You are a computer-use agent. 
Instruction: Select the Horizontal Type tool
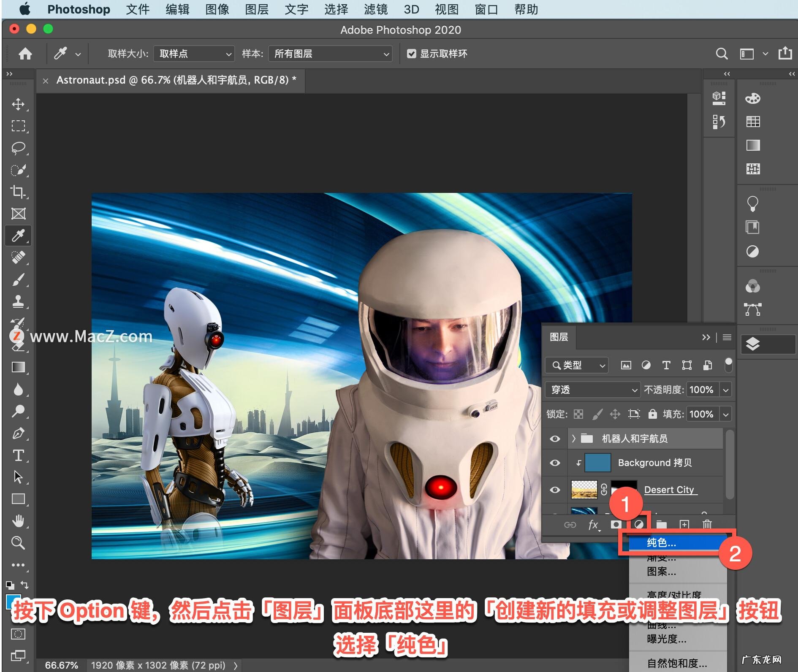[18, 455]
